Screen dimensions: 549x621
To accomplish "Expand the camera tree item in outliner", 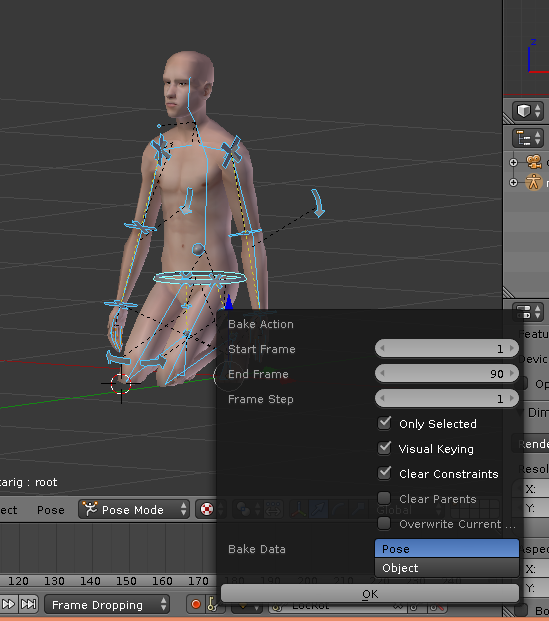I will tap(513, 162).
